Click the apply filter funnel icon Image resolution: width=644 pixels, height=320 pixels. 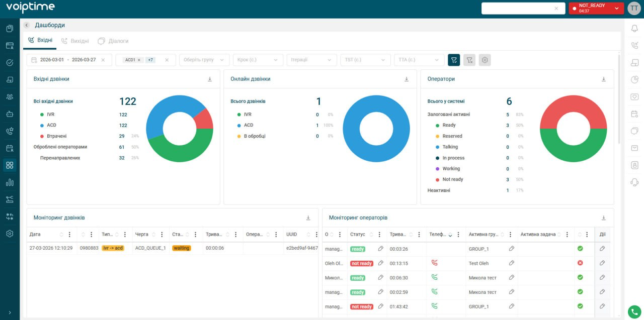pyautogui.click(x=454, y=60)
